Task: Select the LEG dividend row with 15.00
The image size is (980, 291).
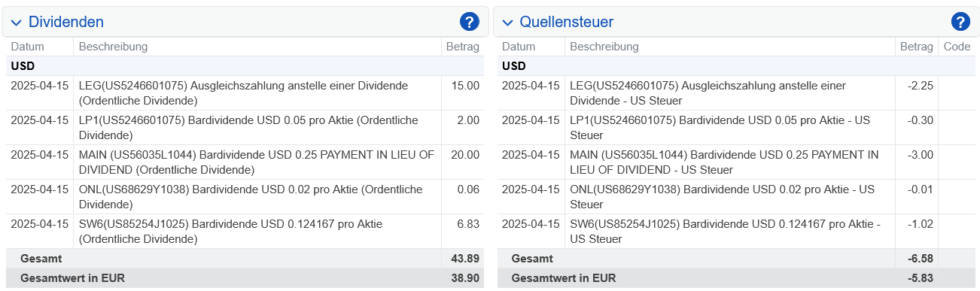Action: [x=245, y=93]
